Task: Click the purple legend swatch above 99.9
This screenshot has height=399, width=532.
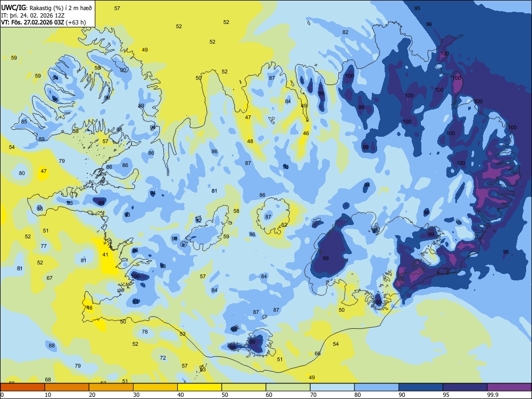Action: 509,387
